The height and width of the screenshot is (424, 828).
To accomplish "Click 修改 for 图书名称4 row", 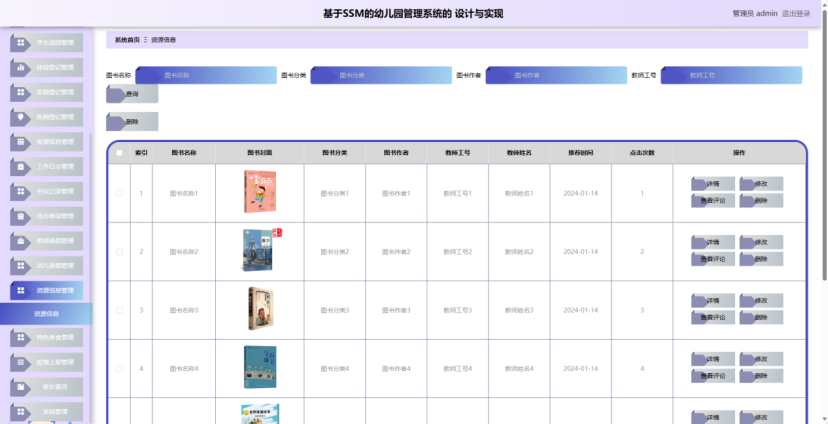I will [761, 359].
